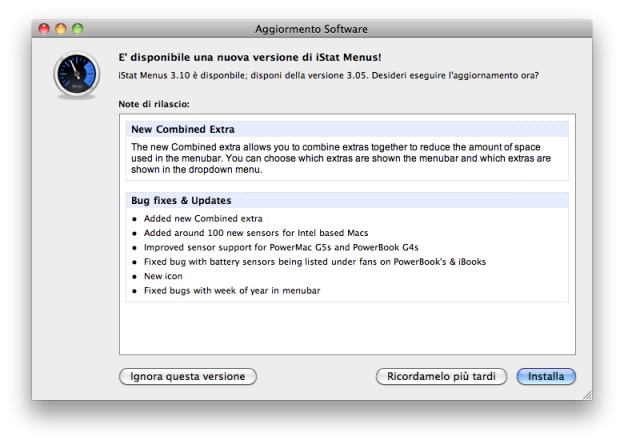624x444 pixels.
Task: Click 'Improved sensor support for PowerMac' line
Action: pyautogui.click(x=281, y=247)
